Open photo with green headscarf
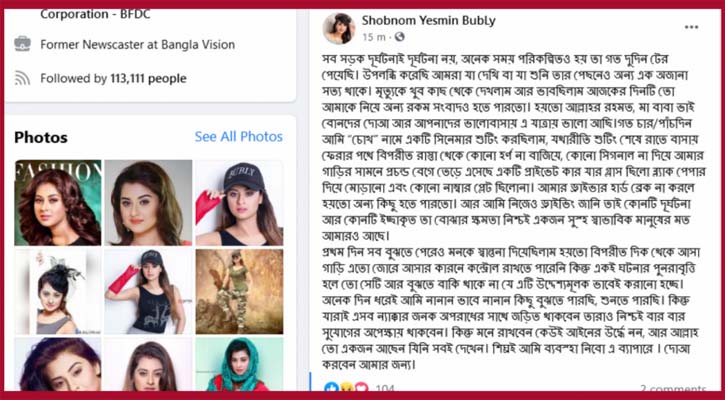Image resolution: width=725 pixels, height=400 pixels. click(x=239, y=364)
